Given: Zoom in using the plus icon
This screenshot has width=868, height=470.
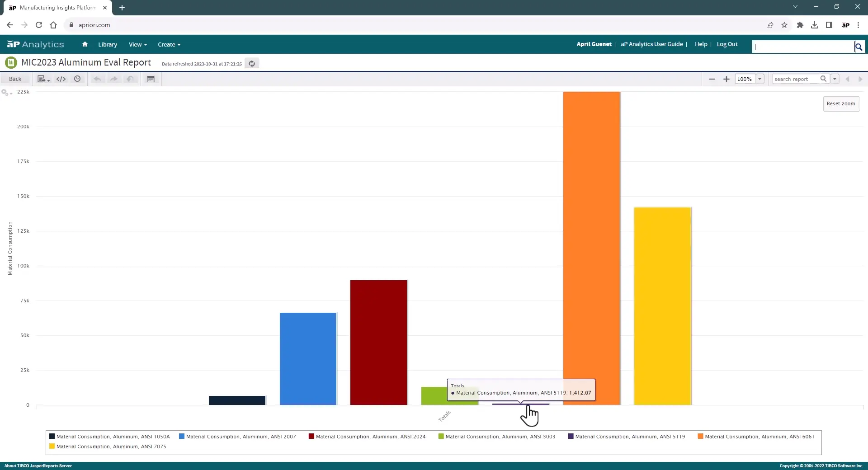Looking at the screenshot, I should 726,79.
